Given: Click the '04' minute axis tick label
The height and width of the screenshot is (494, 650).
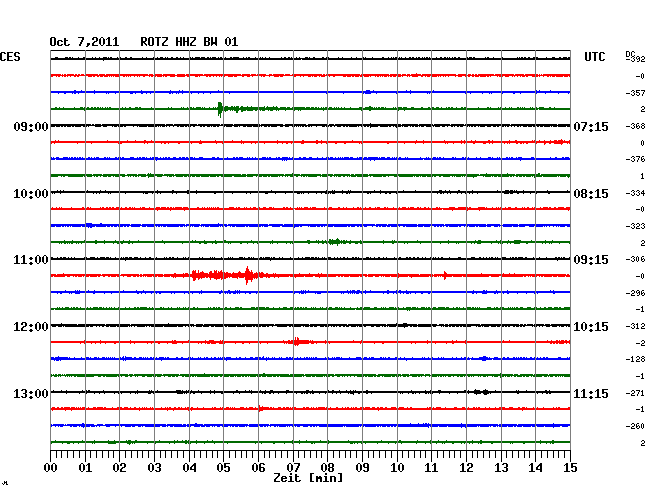Looking at the screenshot, I should coord(189,467).
